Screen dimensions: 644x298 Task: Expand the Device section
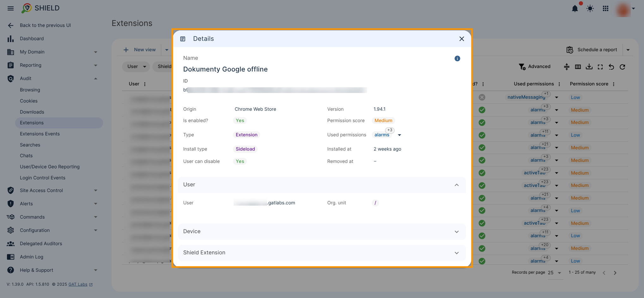pos(322,232)
